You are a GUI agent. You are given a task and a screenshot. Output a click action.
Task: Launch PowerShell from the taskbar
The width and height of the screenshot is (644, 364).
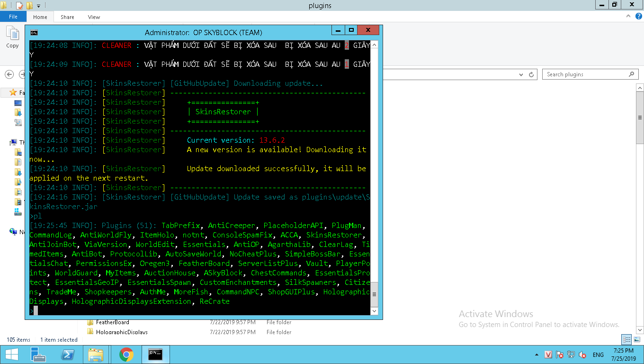tap(68, 354)
